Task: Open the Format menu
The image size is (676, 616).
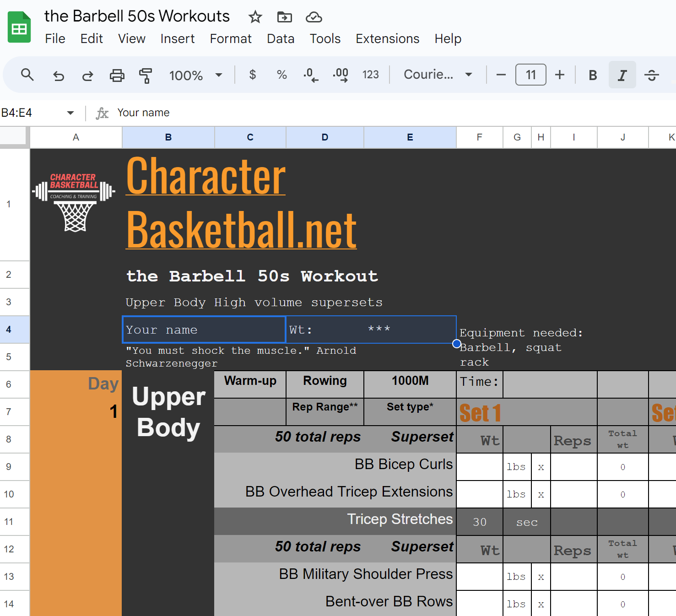Action: click(231, 39)
